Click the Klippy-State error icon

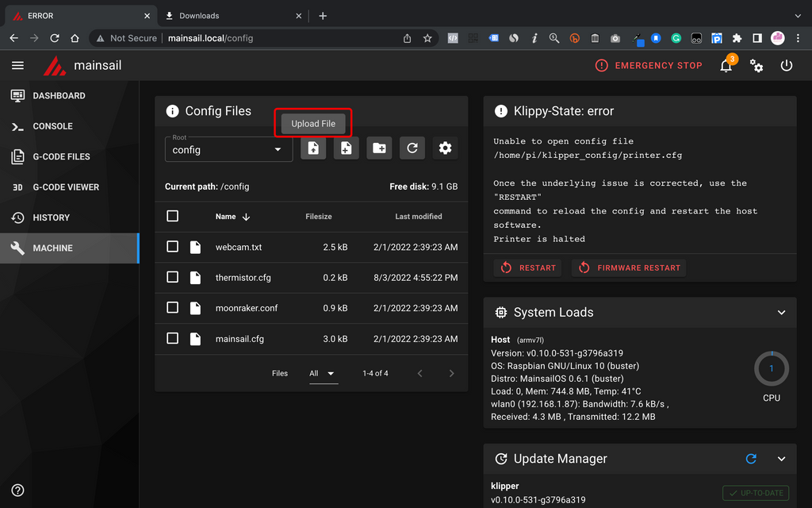(501, 111)
